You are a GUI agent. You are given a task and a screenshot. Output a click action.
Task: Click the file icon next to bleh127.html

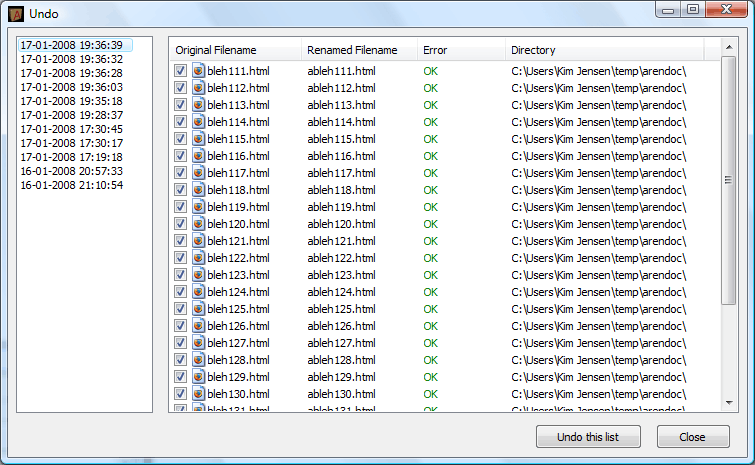pos(198,343)
